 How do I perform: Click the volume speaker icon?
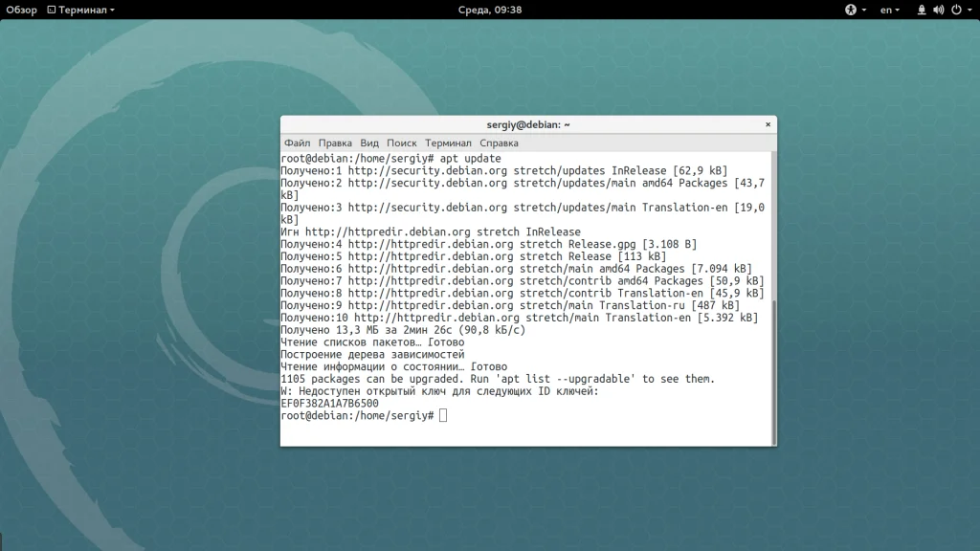(938, 10)
